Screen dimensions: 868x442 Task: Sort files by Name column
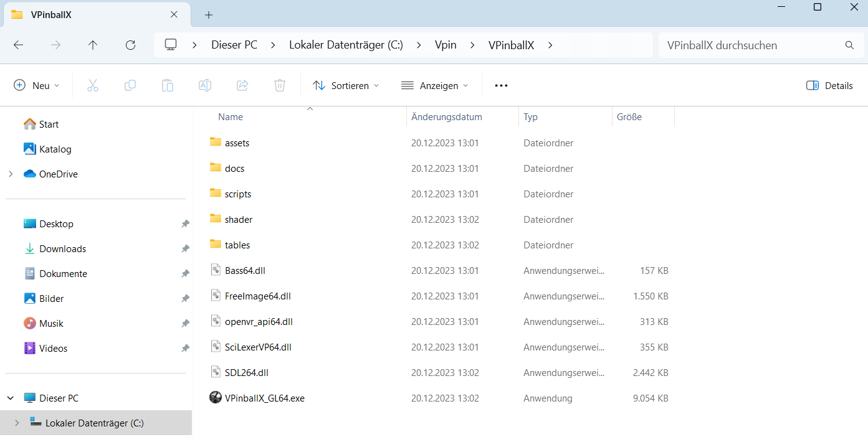coord(231,117)
